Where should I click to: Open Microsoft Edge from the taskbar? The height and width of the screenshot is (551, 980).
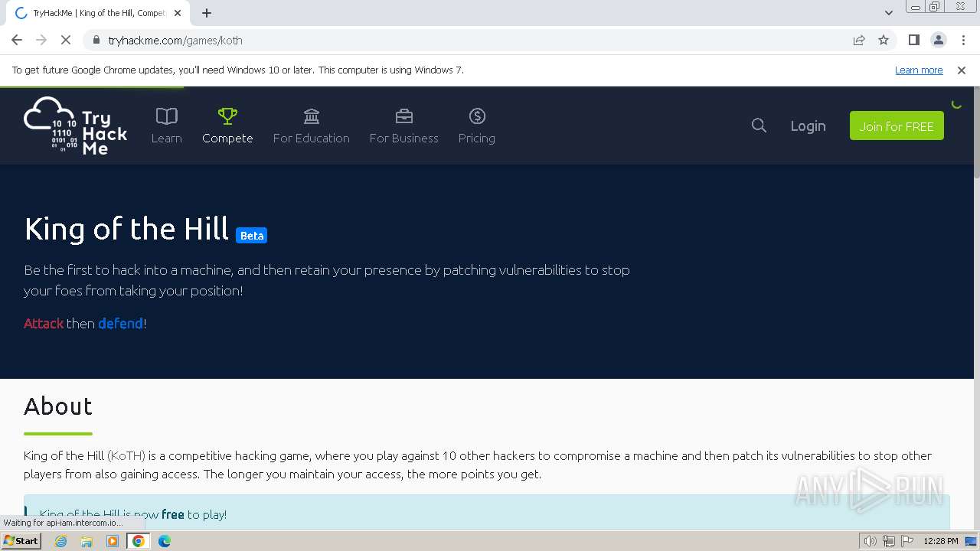(165, 541)
